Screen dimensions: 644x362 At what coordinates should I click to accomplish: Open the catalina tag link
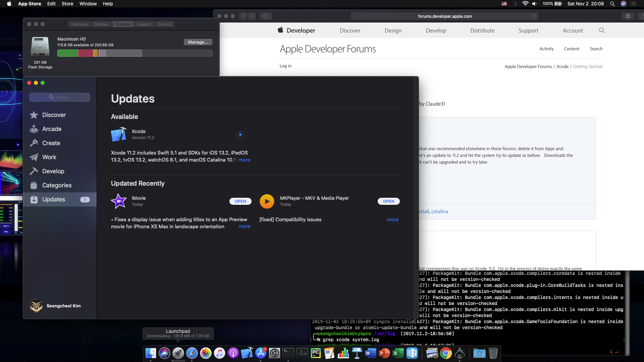[x=439, y=212]
